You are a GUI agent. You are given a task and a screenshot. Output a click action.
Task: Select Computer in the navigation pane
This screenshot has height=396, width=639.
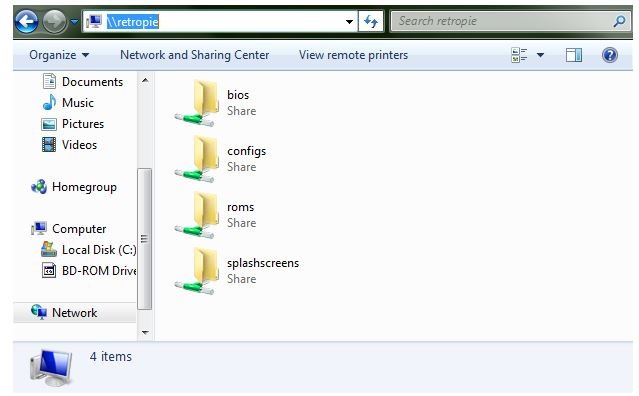click(79, 229)
